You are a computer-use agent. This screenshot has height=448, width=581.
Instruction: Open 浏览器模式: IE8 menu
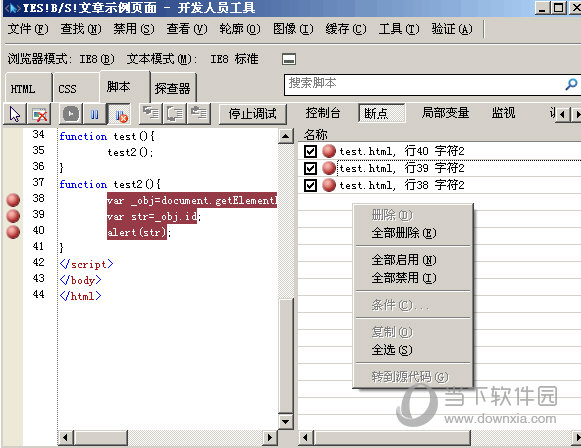[61, 59]
